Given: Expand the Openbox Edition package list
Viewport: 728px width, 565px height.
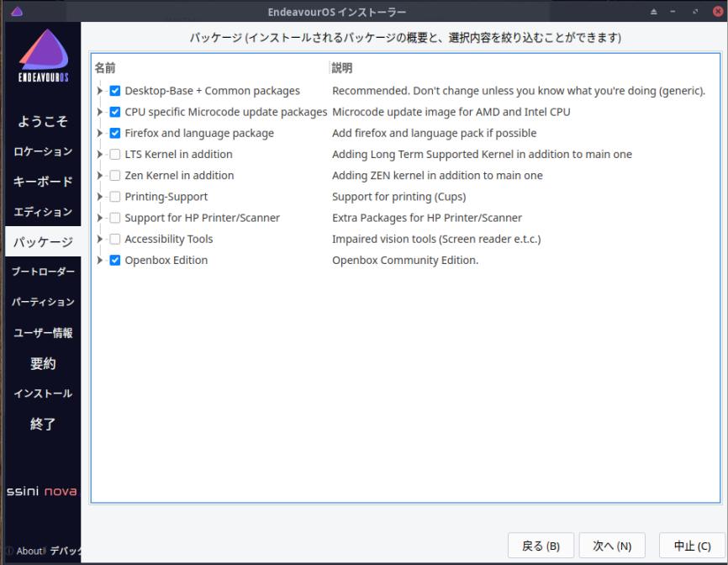Looking at the screenshot, I should 99,260.
